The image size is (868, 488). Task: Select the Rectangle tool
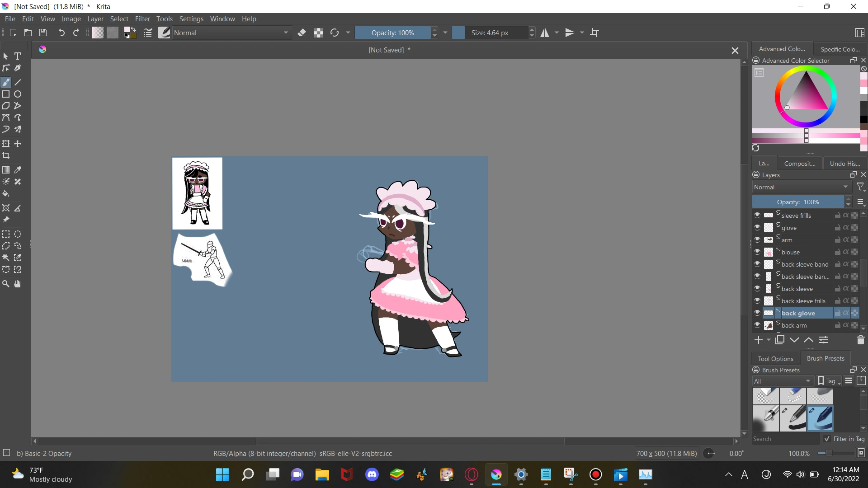pyautogui.click(x=6, y=94)
